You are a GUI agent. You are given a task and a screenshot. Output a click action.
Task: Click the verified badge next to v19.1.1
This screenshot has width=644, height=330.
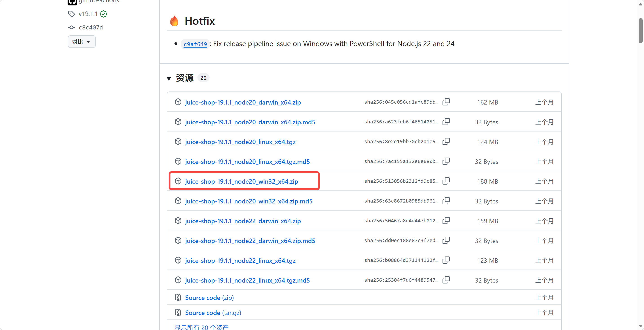(x=103, y=14)
